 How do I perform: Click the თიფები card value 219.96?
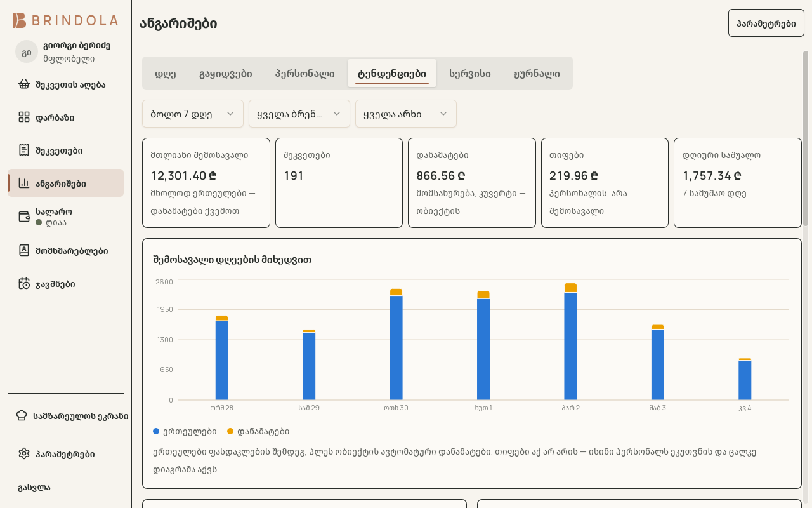coord(573,176)
